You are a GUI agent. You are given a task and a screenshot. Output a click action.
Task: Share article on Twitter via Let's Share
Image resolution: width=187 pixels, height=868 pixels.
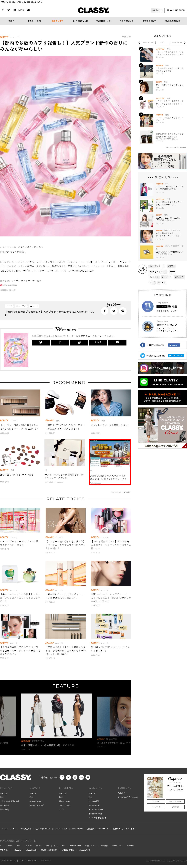(114, 311)
